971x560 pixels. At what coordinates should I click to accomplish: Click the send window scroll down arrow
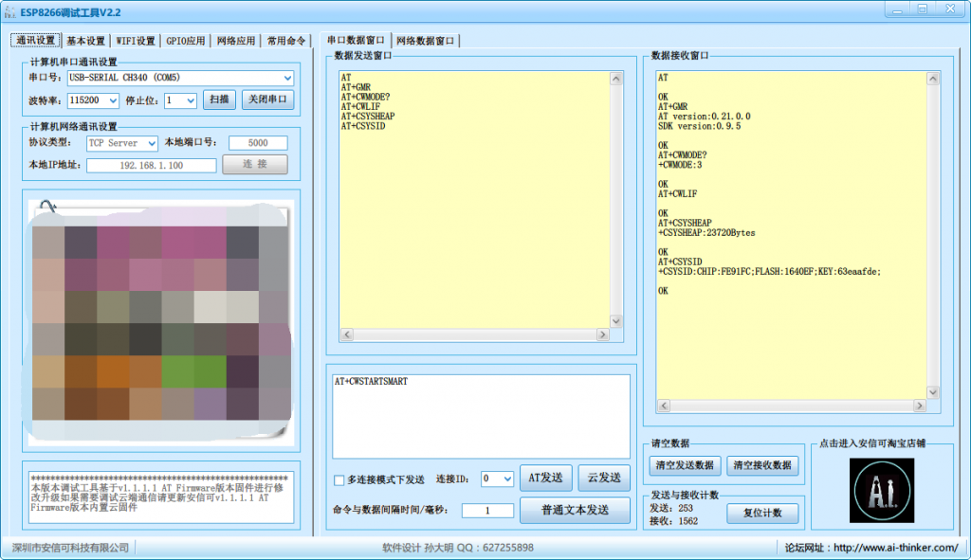click(x=615, y=321)
